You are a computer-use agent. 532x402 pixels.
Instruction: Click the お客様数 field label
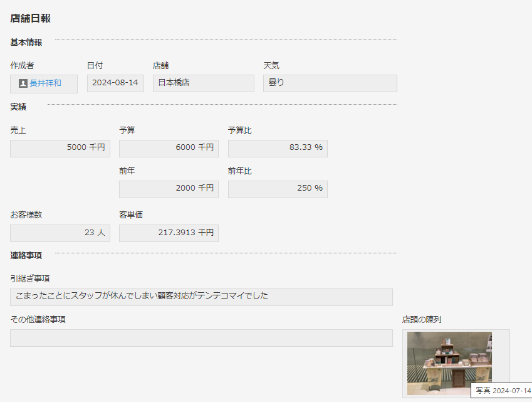(x=26, y=215)
